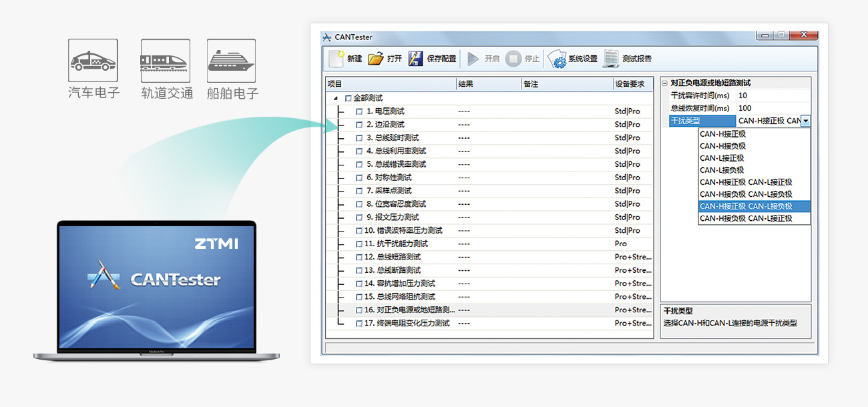The height and width of the screenshot is (407, 868).
Task: Open System Settings (系统设置) gear icon
Action: [557, 59]
